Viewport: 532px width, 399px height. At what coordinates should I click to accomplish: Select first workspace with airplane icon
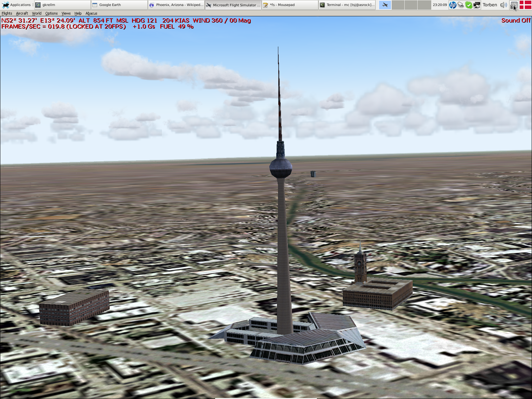[385, 5]
